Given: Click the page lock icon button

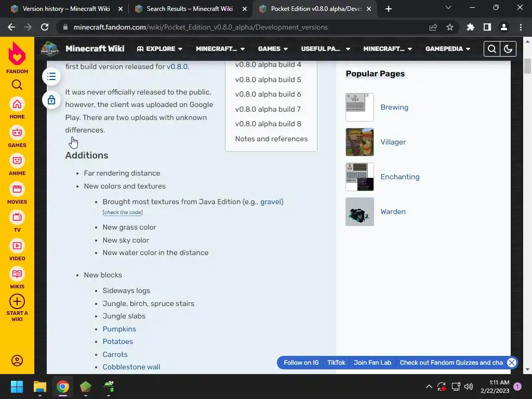Looking at the screenshot, I should pos(51,100).
